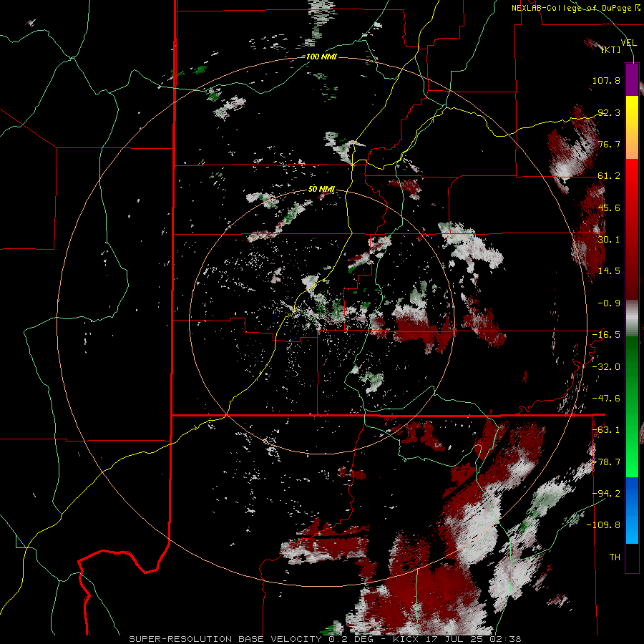The width and height of the screenshot is (644, 644).
Task: Pick the purple segment of velocity color bar
Action: click(x=632, y=79)
